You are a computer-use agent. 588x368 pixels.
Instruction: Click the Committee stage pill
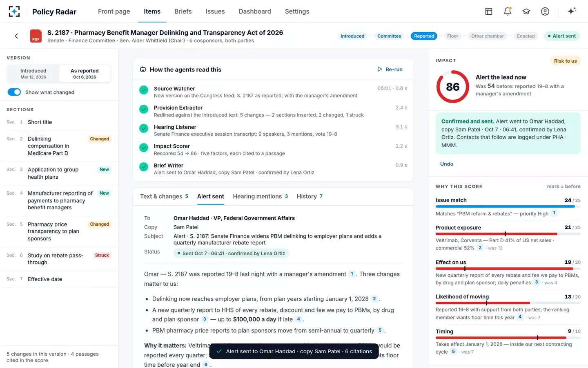point(389,36)
